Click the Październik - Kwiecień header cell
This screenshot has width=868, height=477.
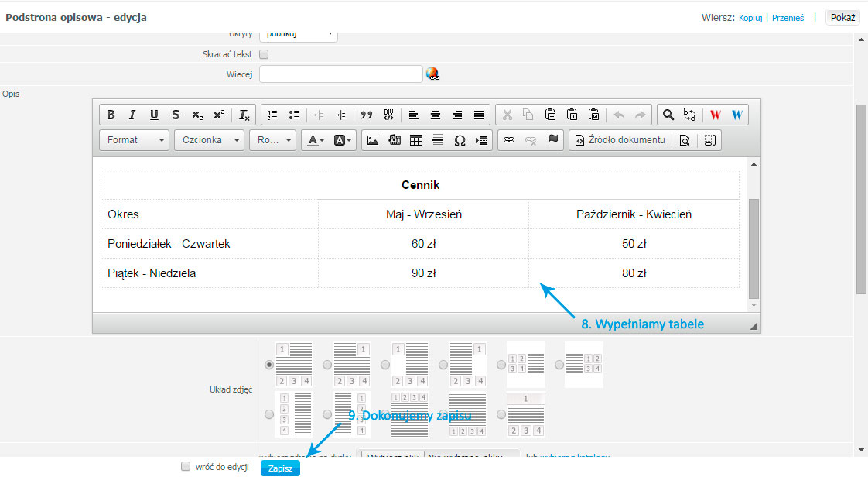click(634, 214)
